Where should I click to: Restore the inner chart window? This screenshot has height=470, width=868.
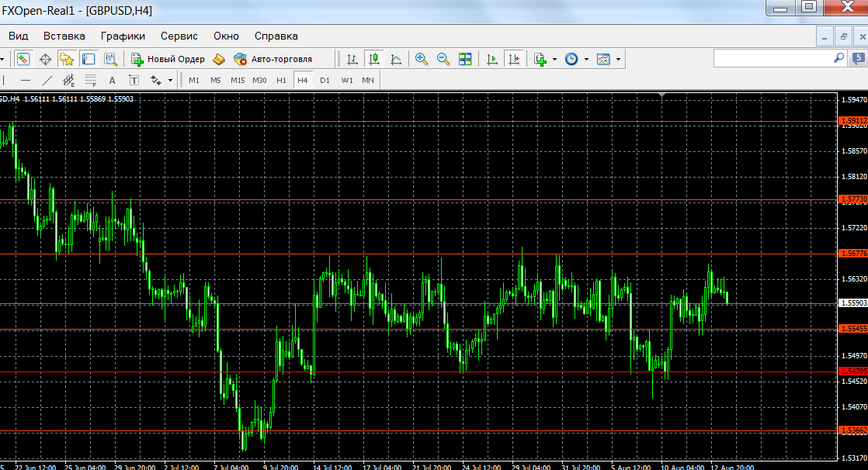tap(843, 36)
